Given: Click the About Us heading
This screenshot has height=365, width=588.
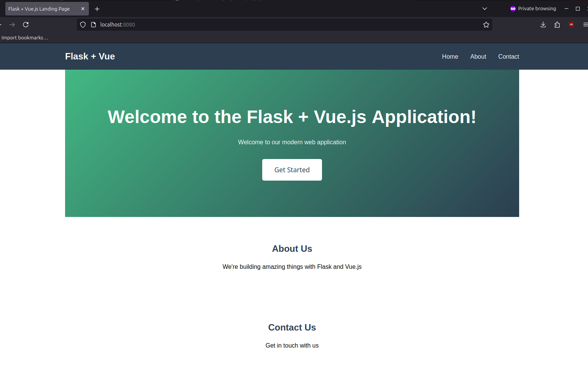Looking at the screenshot, I should 292,249.
